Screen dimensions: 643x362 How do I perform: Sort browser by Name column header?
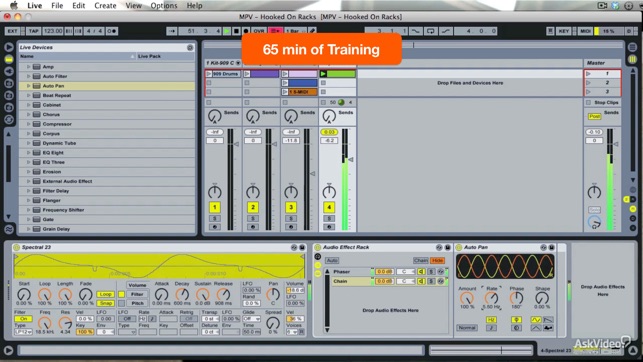coord(77,56)
